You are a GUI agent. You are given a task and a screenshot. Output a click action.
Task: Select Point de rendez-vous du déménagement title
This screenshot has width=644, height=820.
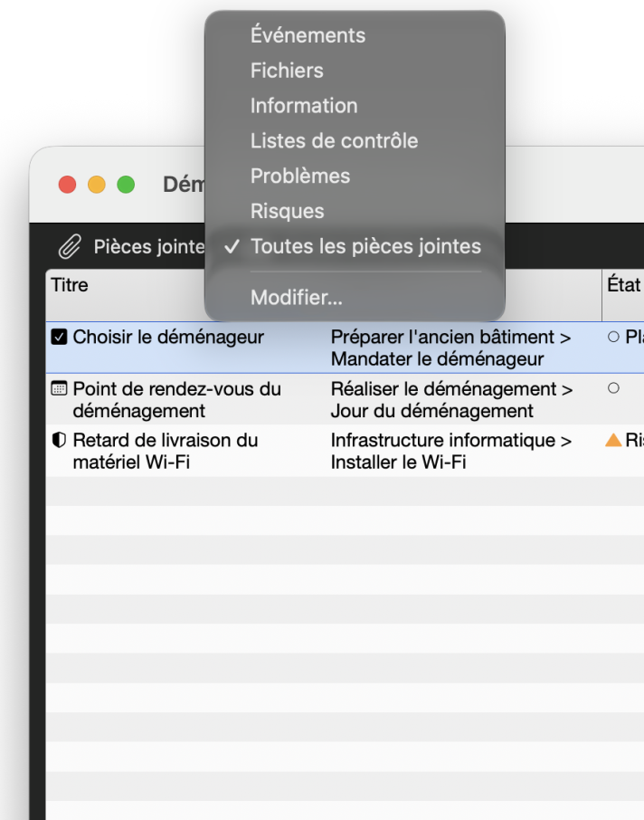[176, 400]
